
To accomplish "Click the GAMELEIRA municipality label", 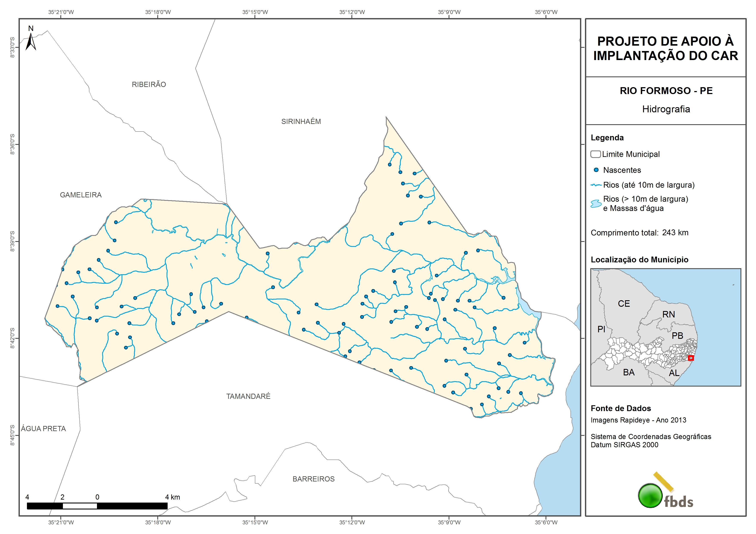I will [81, 195].
